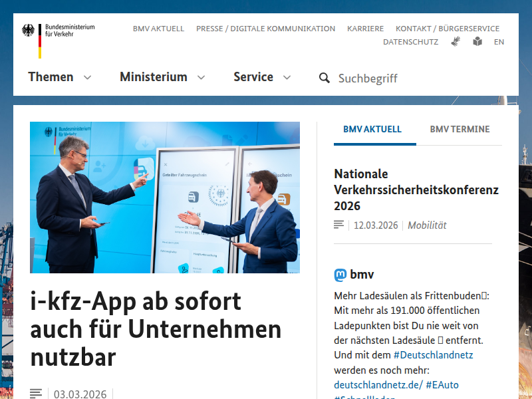Viewport: 532px width, 399px height.
Task: Click the article icon beside 12.03.2026
Action: (x=339, y=225)
